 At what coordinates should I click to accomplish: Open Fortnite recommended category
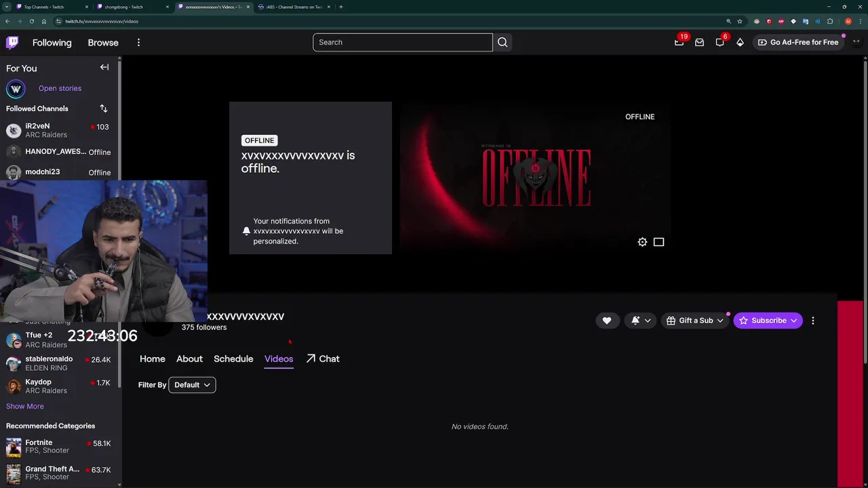coord(60,446)
